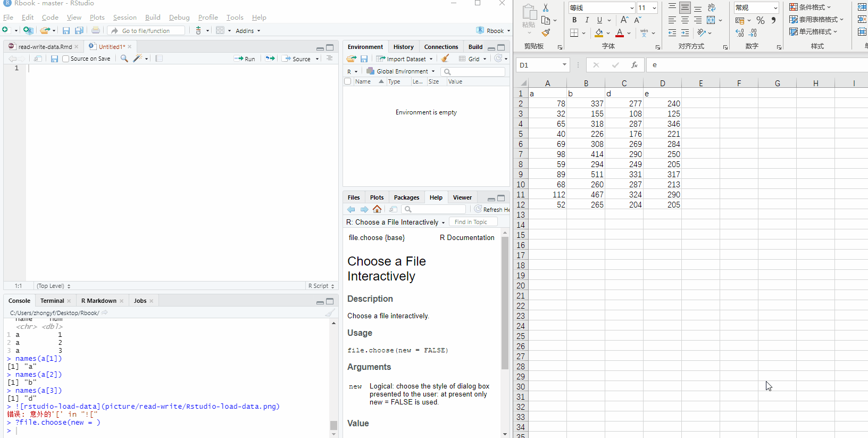The image size is (868, 438).
Task: Click the Cut scissors icon in Excel
Action: (x=546, y=7)
